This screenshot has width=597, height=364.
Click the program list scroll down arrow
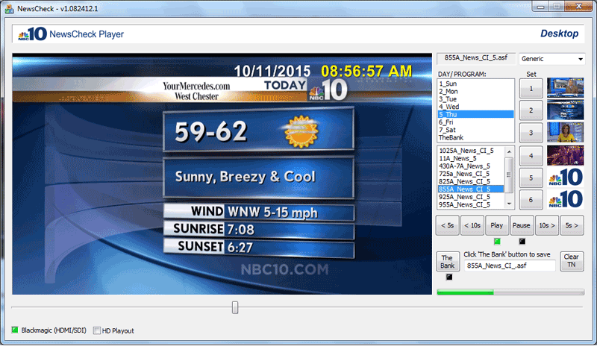pos(509,204)
